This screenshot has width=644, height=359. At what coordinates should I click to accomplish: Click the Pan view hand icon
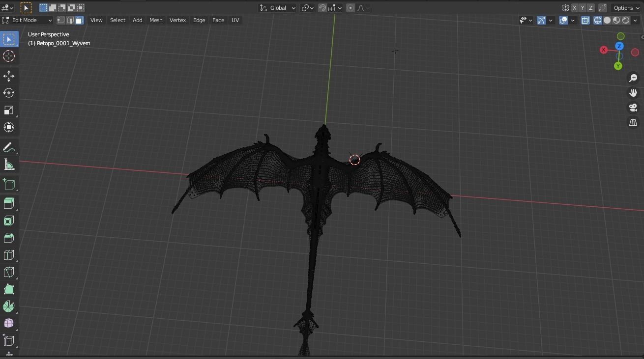[633, 93]
